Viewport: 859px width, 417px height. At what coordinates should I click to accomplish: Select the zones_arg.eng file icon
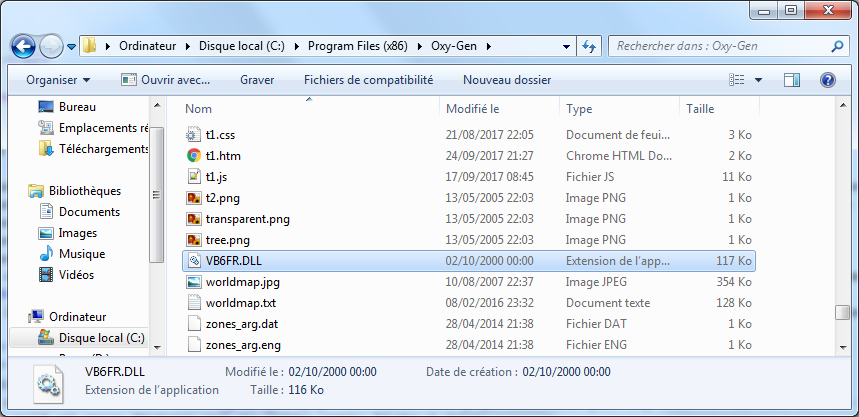[193, 345]
